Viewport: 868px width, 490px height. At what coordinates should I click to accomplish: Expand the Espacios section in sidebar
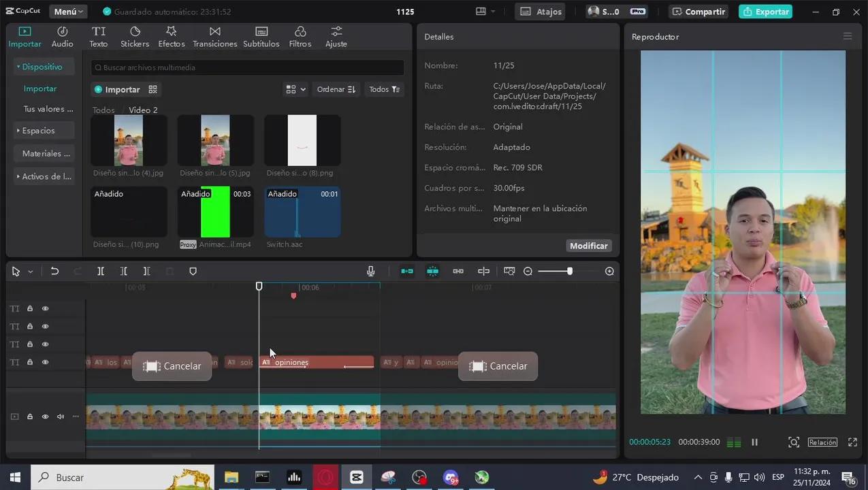click(38, 131)
